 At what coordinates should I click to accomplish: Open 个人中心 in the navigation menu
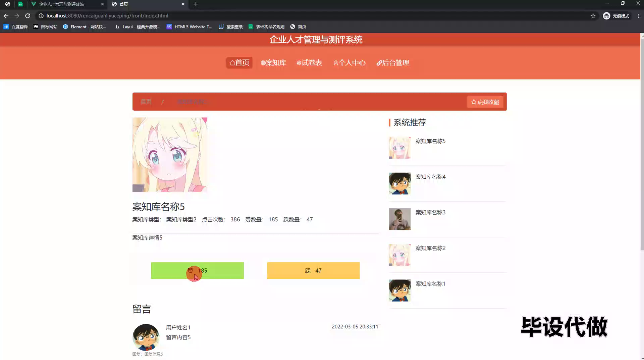[x=350, y=63]
